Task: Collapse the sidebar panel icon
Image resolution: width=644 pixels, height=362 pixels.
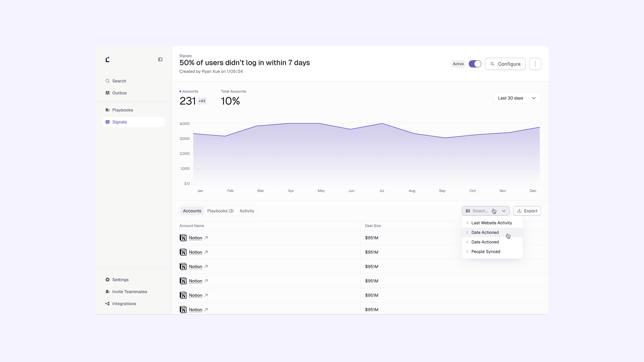Action: point(160,59)
